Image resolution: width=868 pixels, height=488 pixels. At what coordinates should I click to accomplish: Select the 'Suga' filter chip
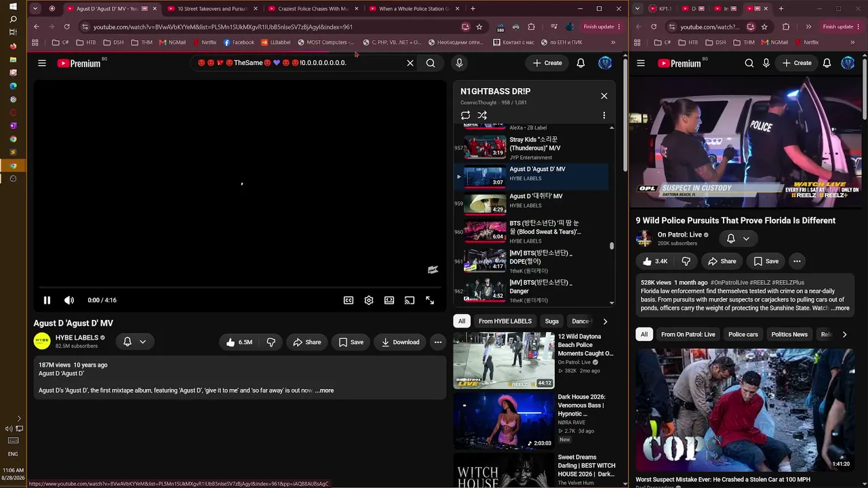pyautogui.click(x=552, y=321)
